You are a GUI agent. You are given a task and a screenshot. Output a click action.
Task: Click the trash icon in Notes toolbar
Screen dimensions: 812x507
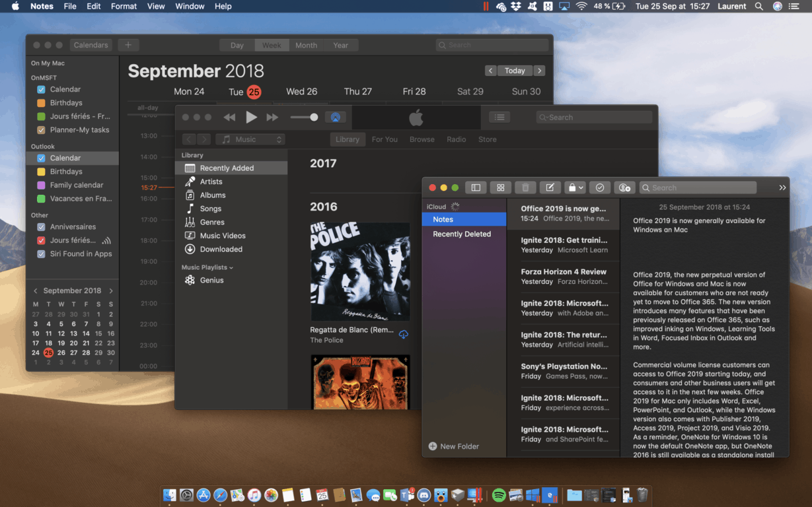525,187
